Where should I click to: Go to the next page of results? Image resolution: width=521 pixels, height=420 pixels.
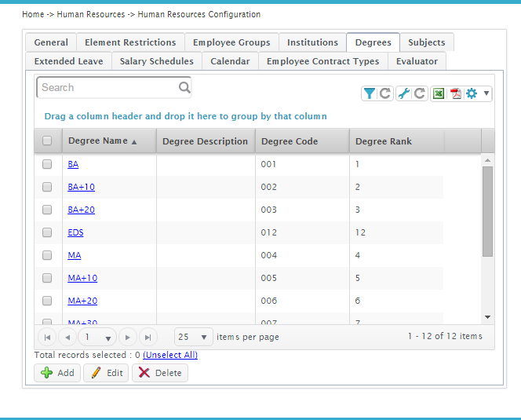128,337
